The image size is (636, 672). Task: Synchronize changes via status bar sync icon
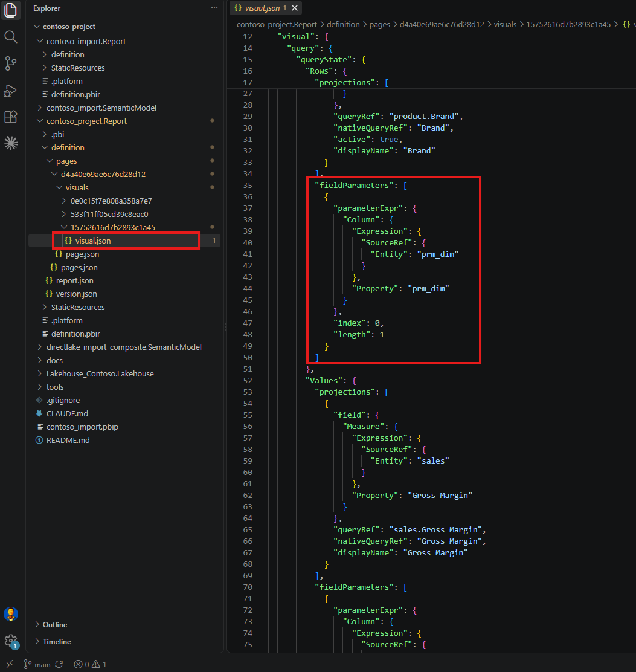[59, 664]
